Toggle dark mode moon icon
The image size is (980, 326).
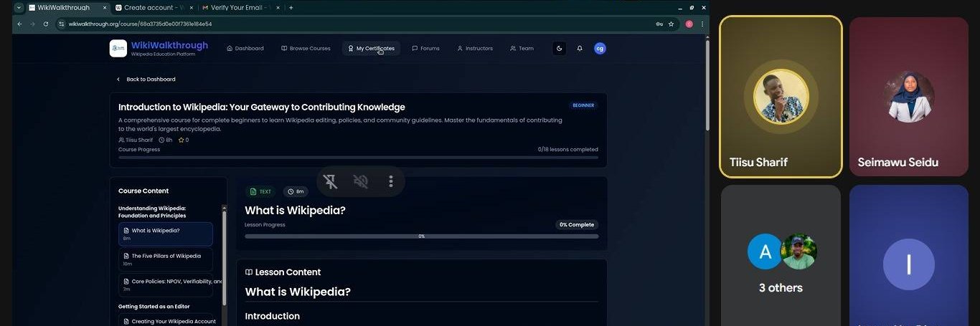(x=560, y=49)
